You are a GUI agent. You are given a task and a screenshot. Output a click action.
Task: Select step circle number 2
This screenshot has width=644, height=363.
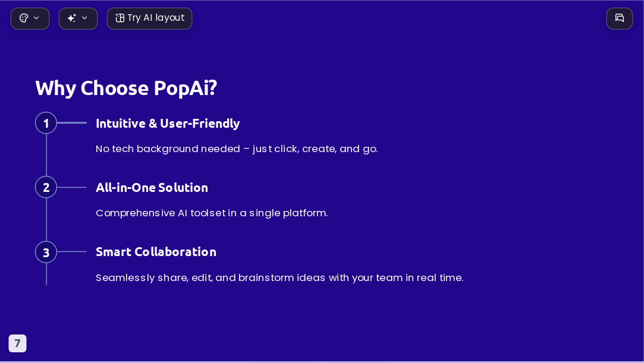pyautogui.click(x=46, y=187)
